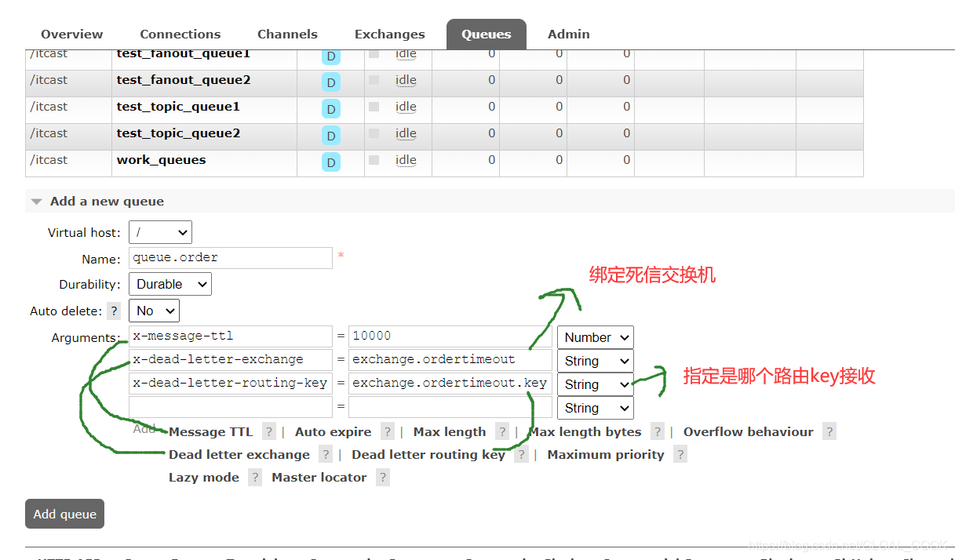Open type dropdown for x-dead-letter-routing-key
The width and height of the screenshot is (955, 560).
coord(595,384)
